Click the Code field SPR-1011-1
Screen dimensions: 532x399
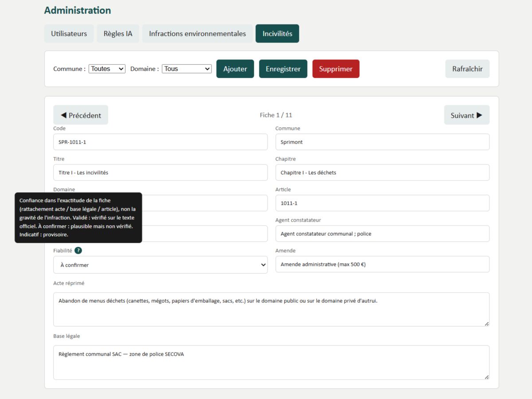[x=160, y=142]
